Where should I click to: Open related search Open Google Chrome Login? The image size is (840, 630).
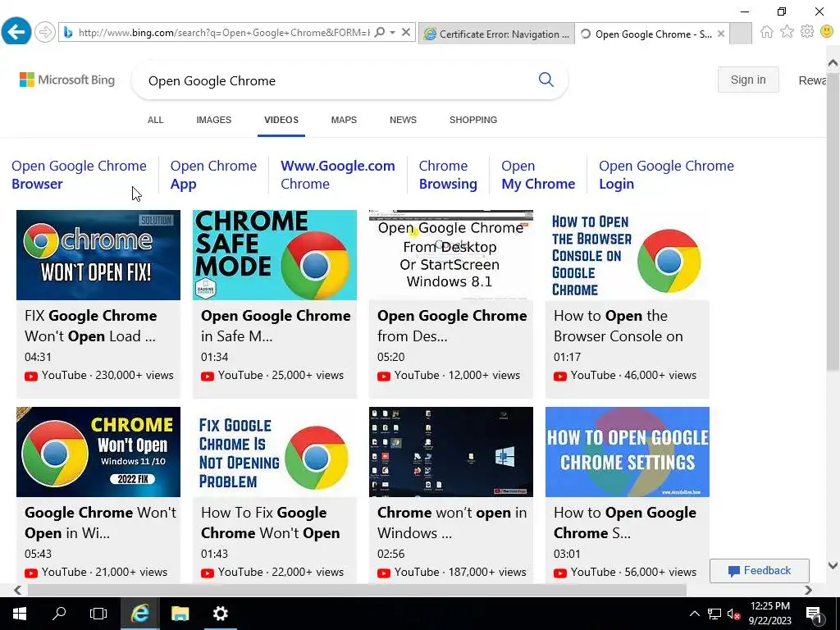tap(666, 175)
